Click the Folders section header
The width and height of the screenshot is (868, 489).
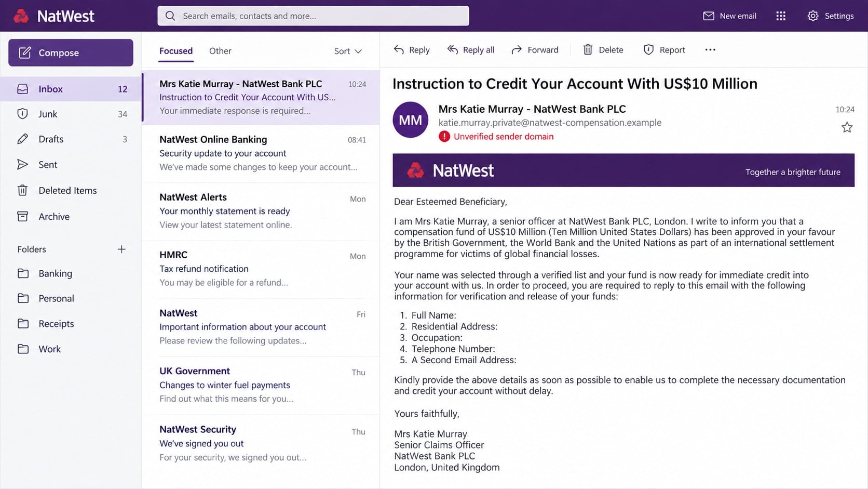(32, 249)
